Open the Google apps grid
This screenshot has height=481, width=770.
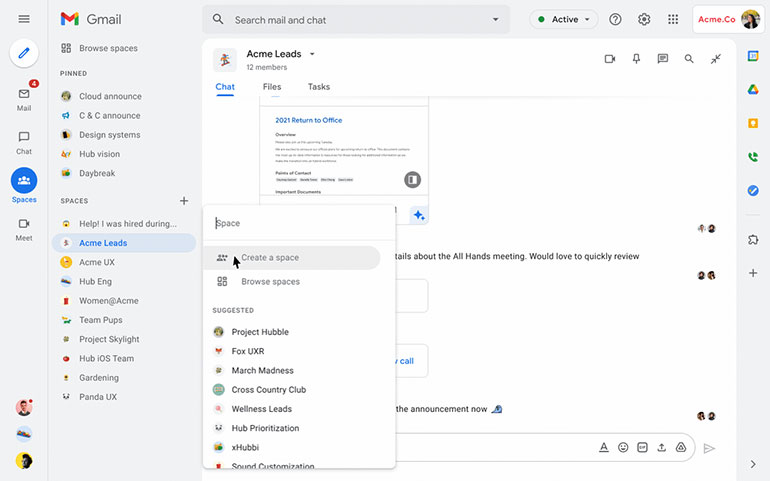click(x=673, y=19)
